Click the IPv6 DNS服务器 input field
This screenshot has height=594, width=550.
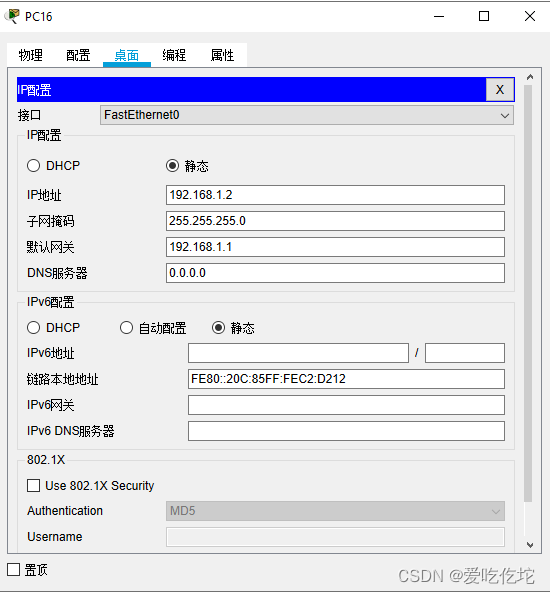click(346, 431)
